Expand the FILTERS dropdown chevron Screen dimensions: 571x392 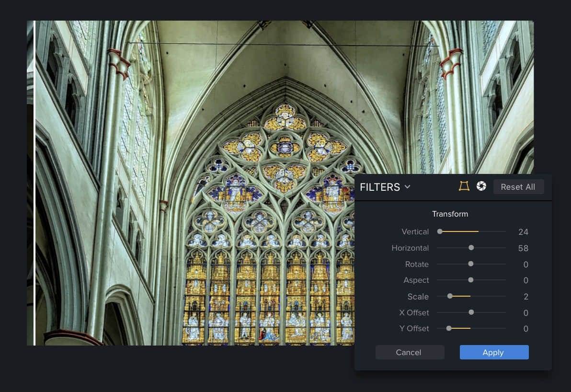[x=408, y=187]
